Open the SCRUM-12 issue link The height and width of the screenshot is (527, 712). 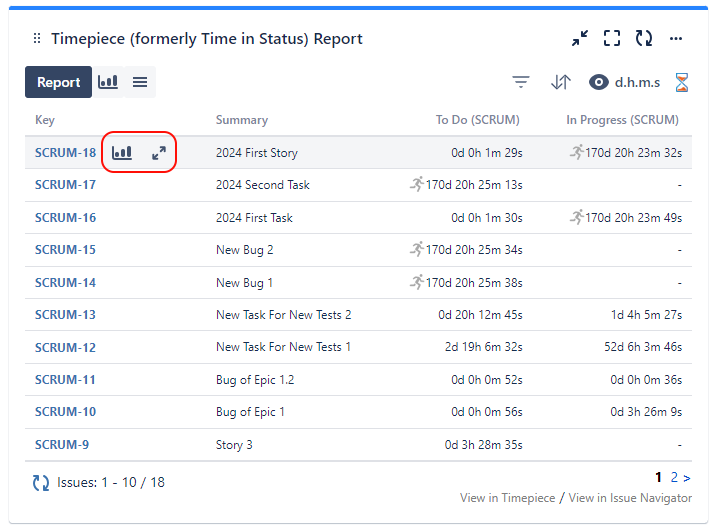click(65, 347)
